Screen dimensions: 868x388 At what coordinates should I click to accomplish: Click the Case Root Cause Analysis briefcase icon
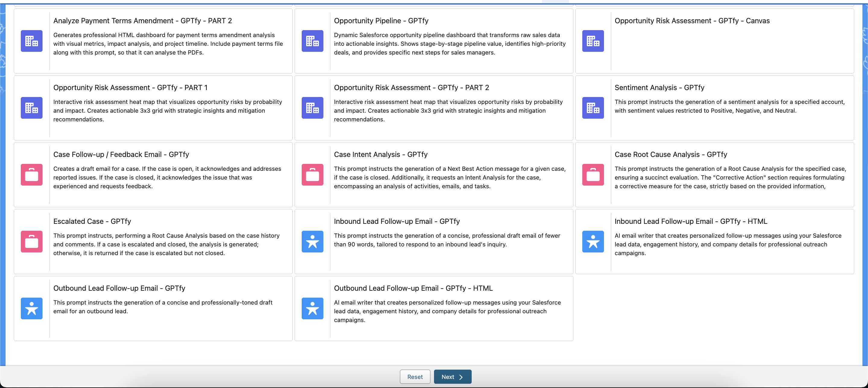(593, 175)
